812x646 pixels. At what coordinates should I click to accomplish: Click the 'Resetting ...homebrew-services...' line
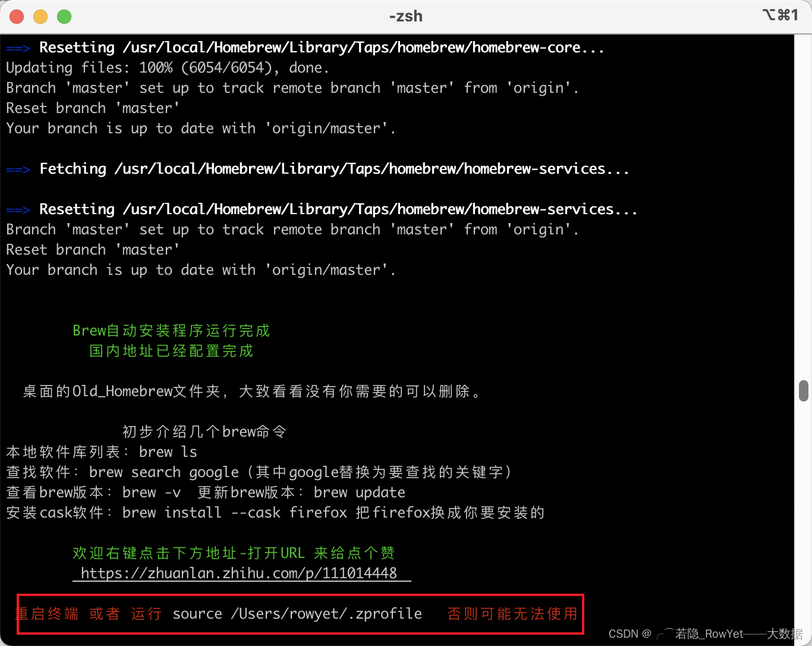pos(322,209)
